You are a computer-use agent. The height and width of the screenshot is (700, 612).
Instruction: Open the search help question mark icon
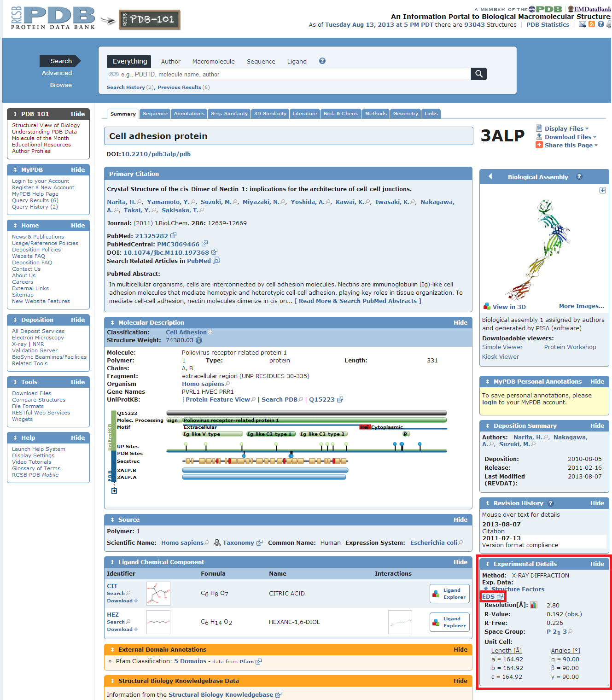(x=322, y=61)
